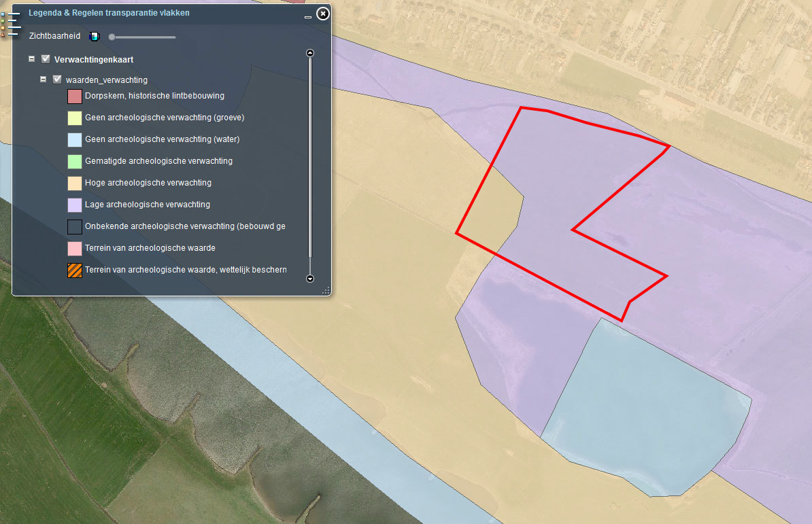Click the Gematigde archeologische verwachting green swatch
Screen dimensions: 812x524
coord(75,162)
